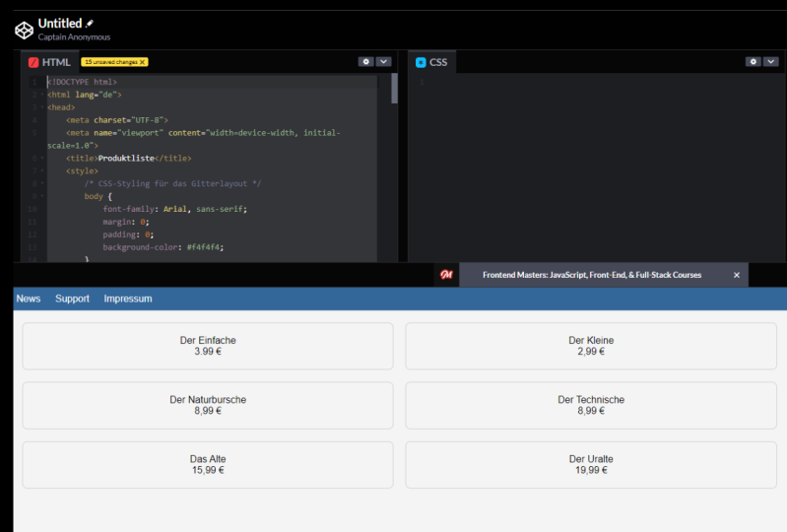Select the Der Uralte product card
The height and width of the screenshot is (532, 787).
[x=591, y=465]
